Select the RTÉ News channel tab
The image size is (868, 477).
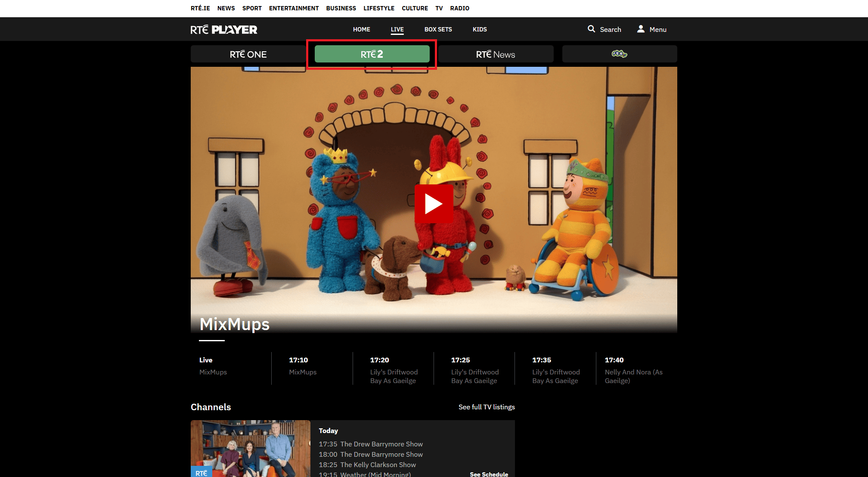pos(495,54)
